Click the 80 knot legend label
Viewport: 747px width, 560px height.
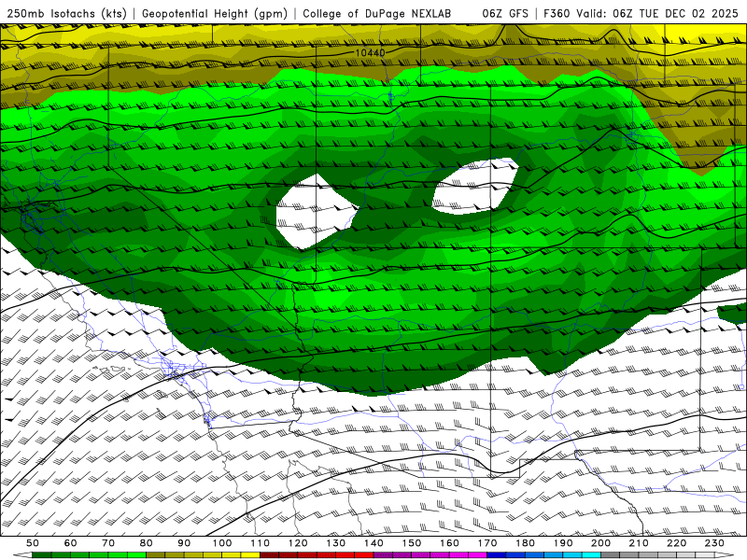pos(147,543)
